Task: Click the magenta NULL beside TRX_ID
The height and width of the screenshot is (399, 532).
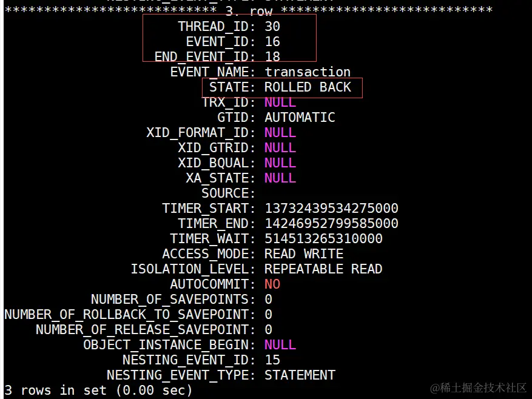Action: pos(280,102)
